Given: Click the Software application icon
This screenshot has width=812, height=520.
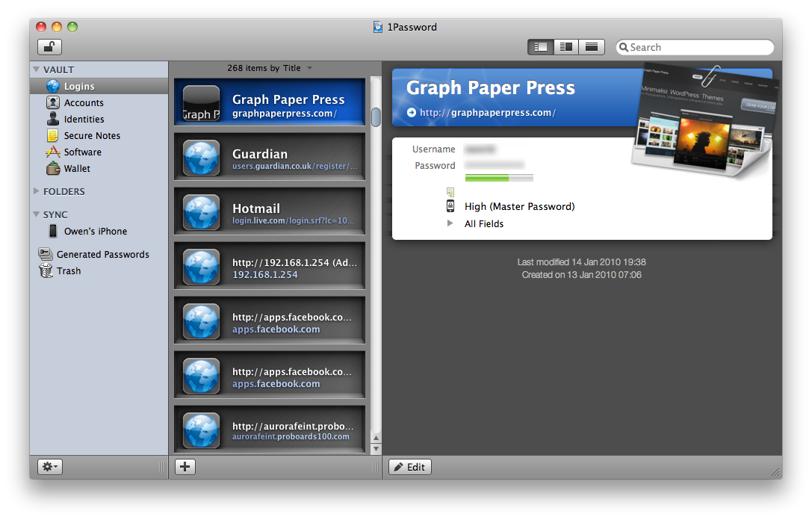Looking at the screenshot, I should (53, 152).
